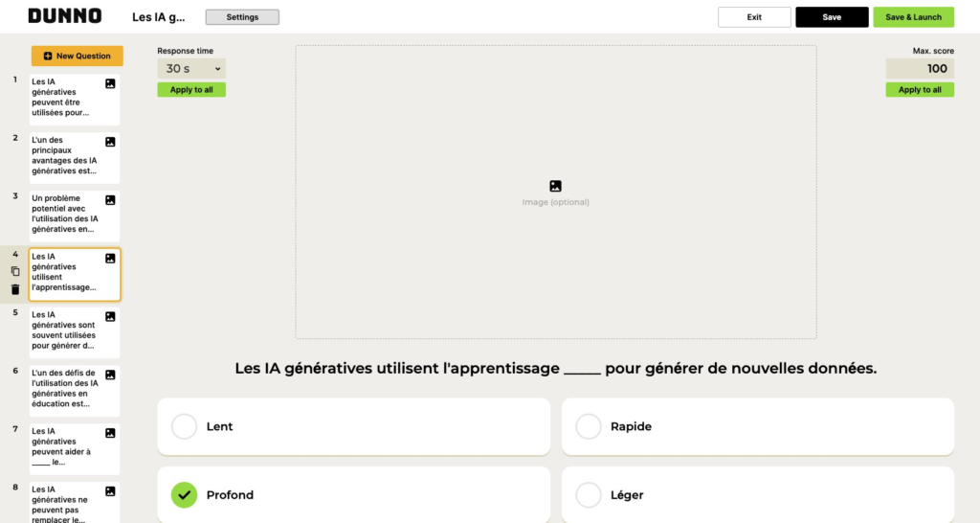Click the Max. score input field
The width and height of the screenshot is (980, 523).
920,69
